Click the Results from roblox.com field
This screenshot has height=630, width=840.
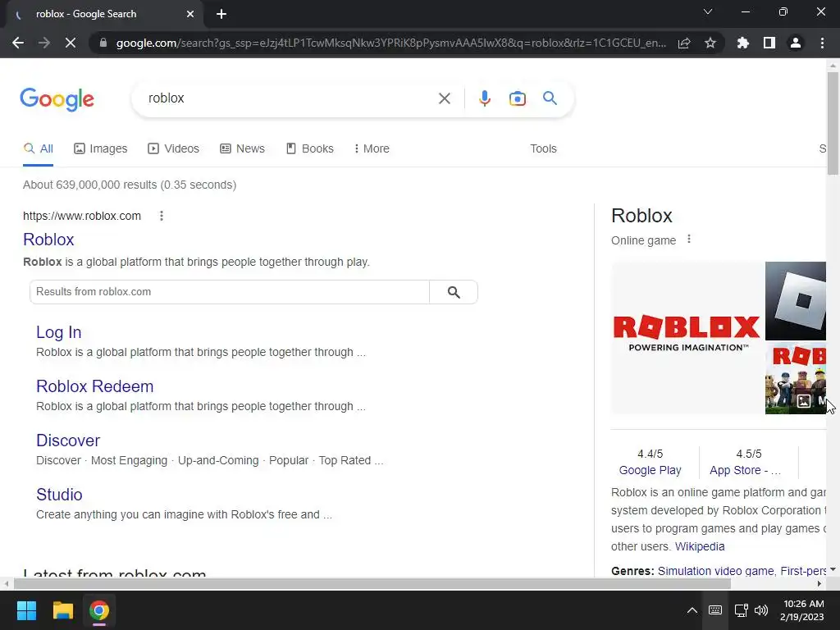230,292
